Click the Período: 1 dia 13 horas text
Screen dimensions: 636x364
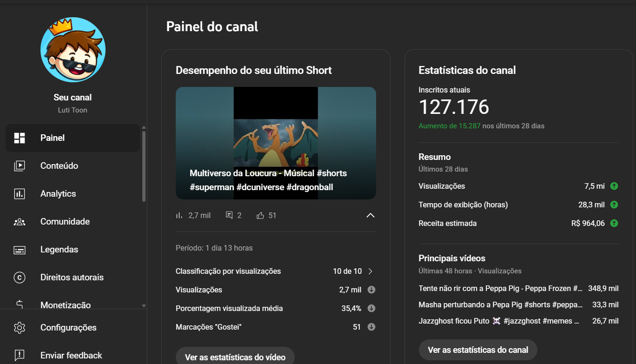[x=214, y=248]
